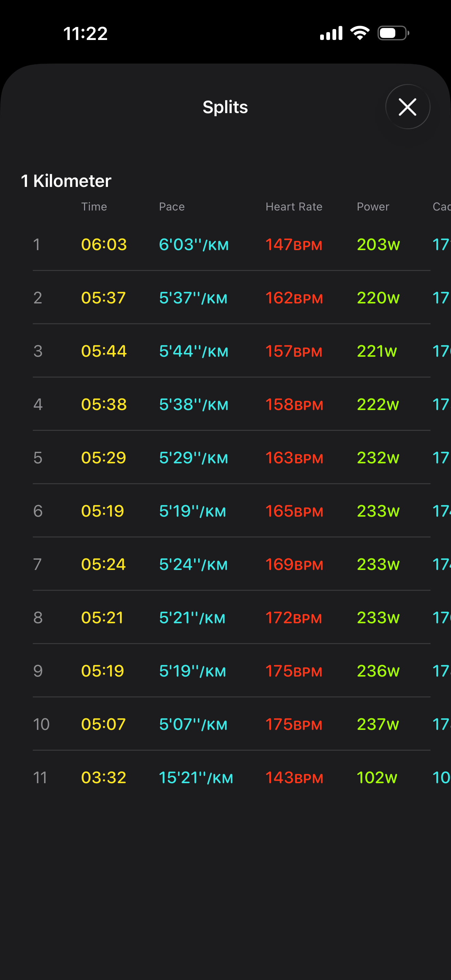Select split 11 pace 15'21''/KM
This screenshot has width=451, height=980.
(x=196, y=777)
